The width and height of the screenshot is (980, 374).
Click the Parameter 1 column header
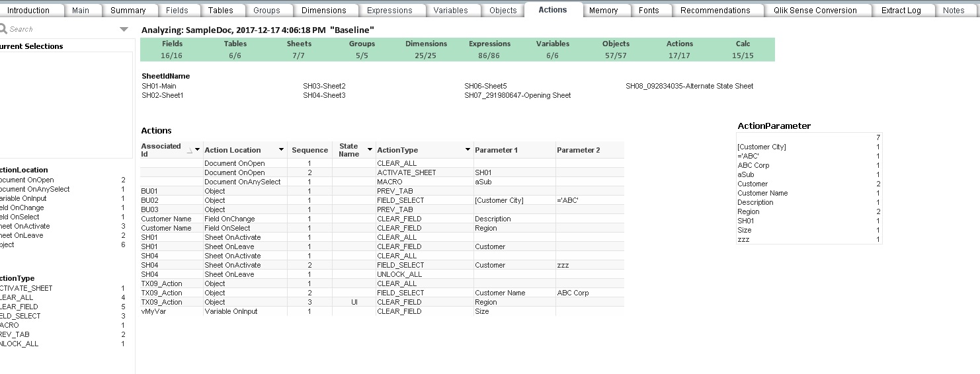coord(514,150)
